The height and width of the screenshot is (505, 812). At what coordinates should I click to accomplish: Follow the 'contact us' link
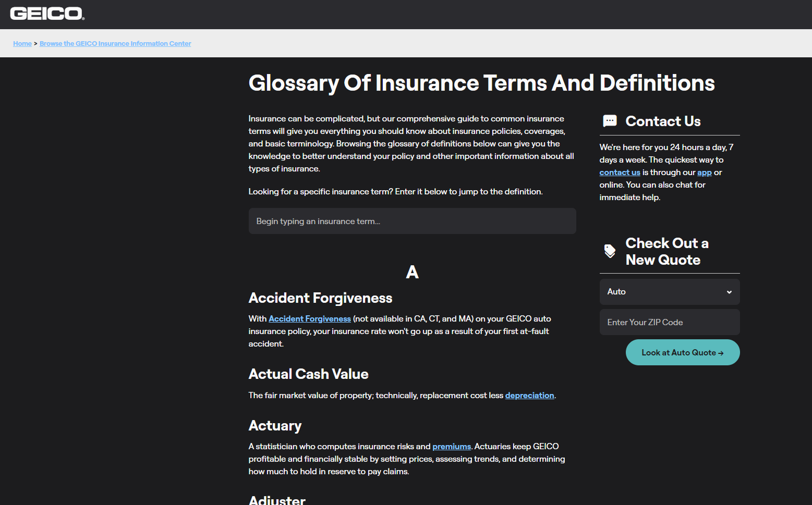620,173
